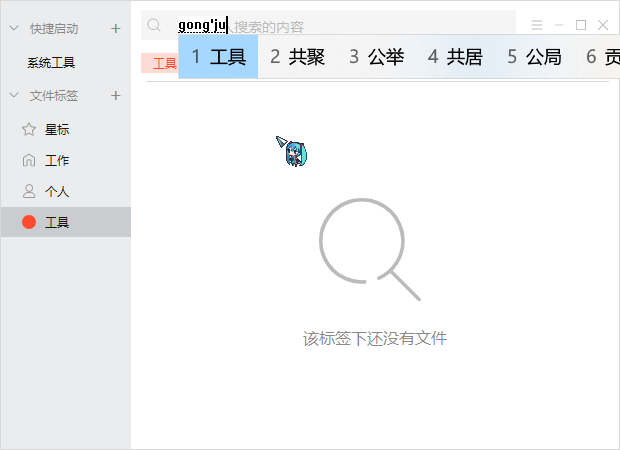The width and height of the screenshot is (620, 450).
Task: Add a new 快捷启动 item with plus
Action: pyautogui.click(x=115, y=28)
